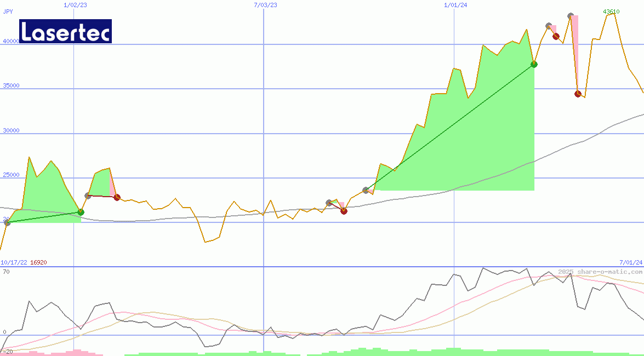Viewport: 644px width, 356px height.
Task: Click the 40000 price axis label
Action: click(11, 41)
